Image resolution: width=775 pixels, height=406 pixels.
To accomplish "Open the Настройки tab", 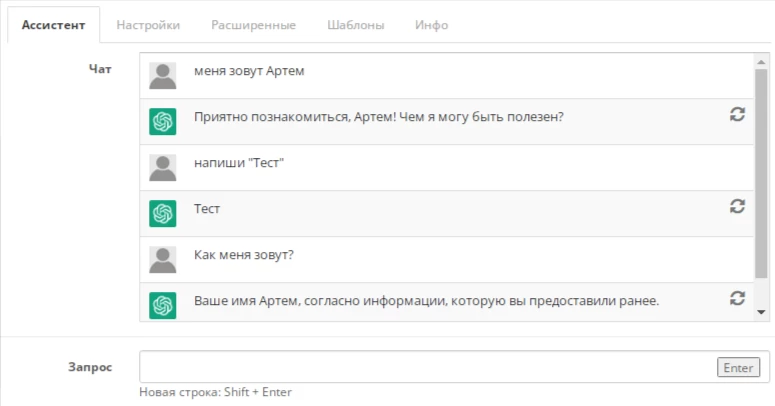I will (148, 25).
